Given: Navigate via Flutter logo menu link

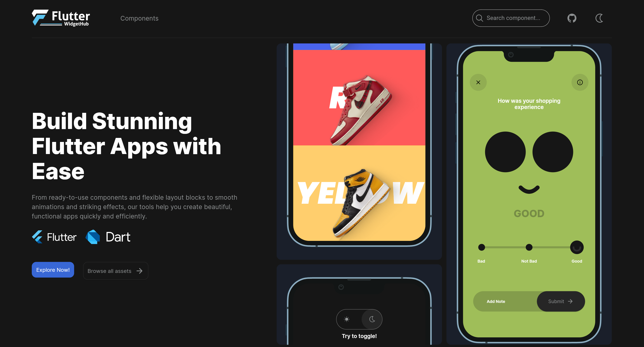Looking at the screenshot, I should click(62, 17).
